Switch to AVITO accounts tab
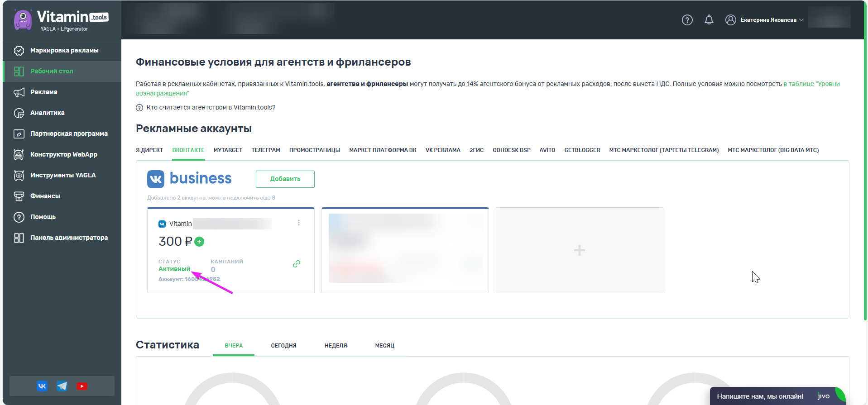Screen dimensions: 868x405 (547, 150)
